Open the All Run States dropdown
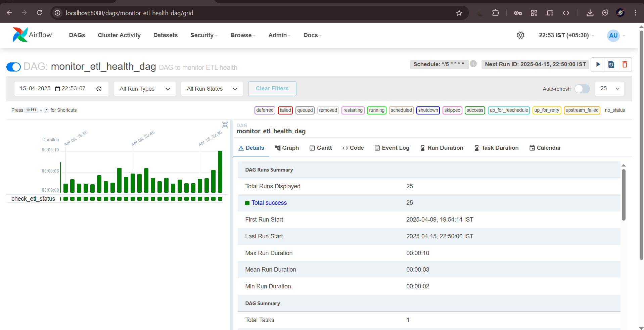The width and height of the screenshot is (644, 330). click(x=212, y=89)
